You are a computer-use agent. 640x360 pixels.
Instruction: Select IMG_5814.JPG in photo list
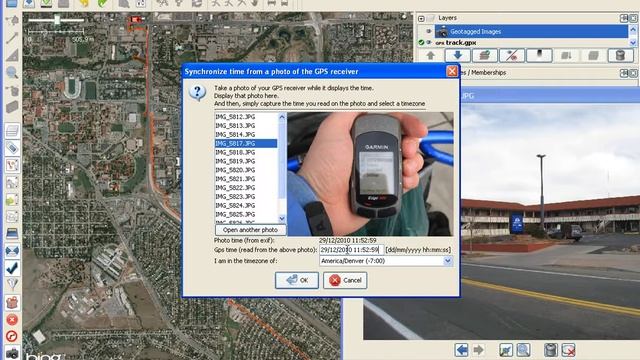click(x=235, y=135)
